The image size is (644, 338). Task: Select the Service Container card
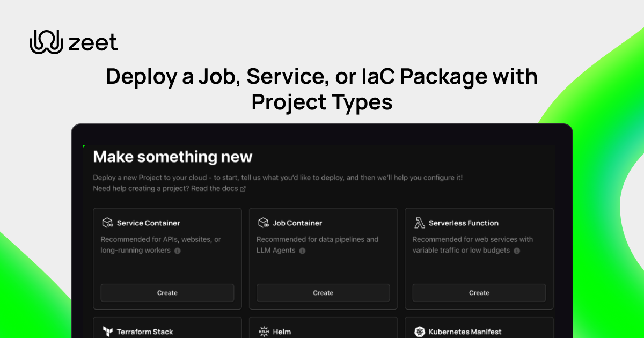coord(167,258)
